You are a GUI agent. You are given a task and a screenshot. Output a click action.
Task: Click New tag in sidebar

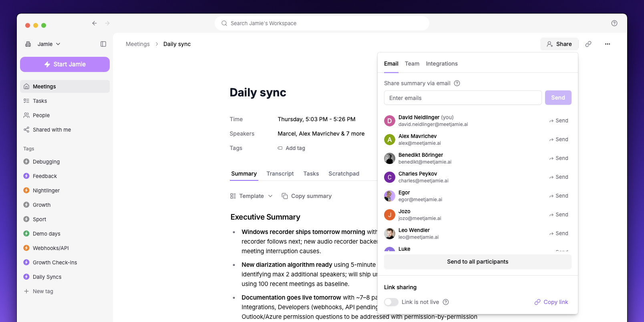pyautogui.click(x=65, y=291)
